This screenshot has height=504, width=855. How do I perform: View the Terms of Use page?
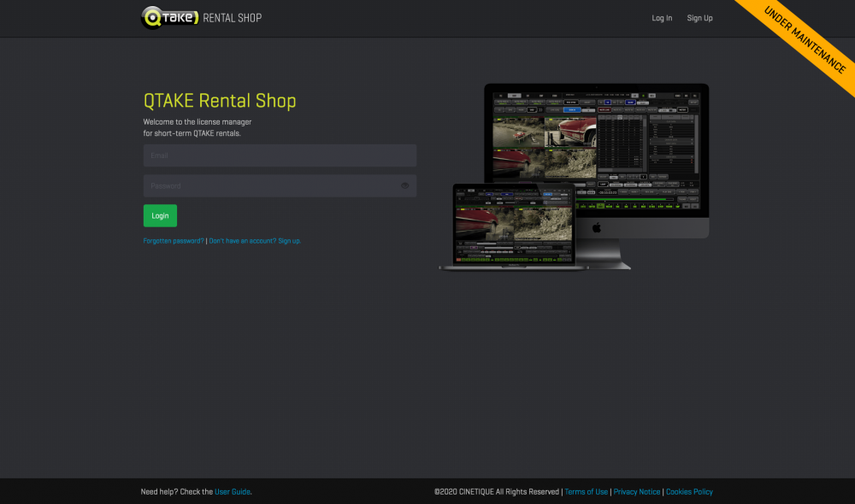coord(587,492)
